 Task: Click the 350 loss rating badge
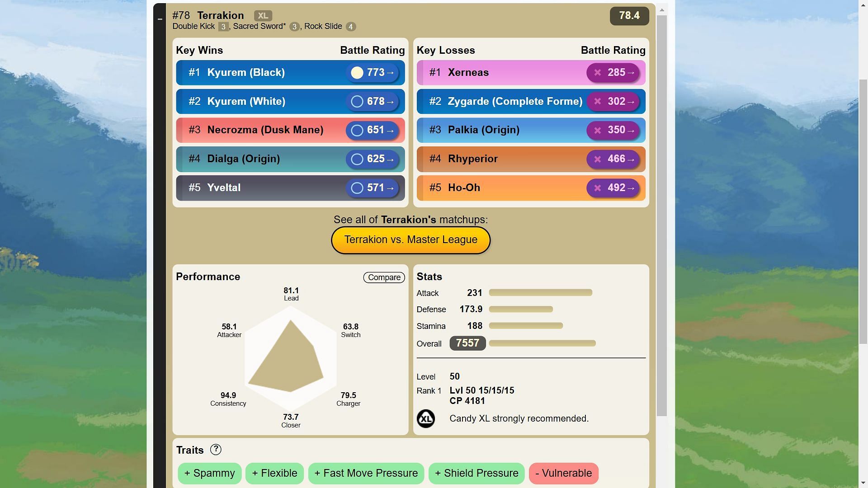(613, 130)
